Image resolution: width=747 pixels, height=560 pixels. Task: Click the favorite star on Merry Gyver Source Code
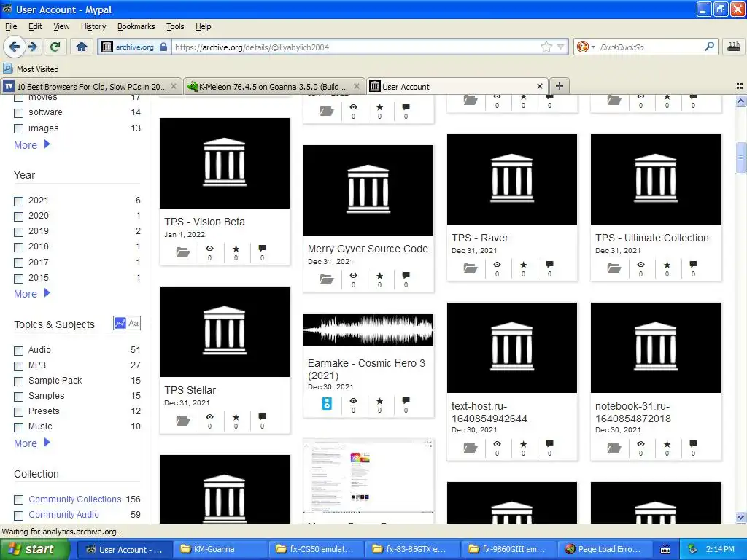[379, 276]
